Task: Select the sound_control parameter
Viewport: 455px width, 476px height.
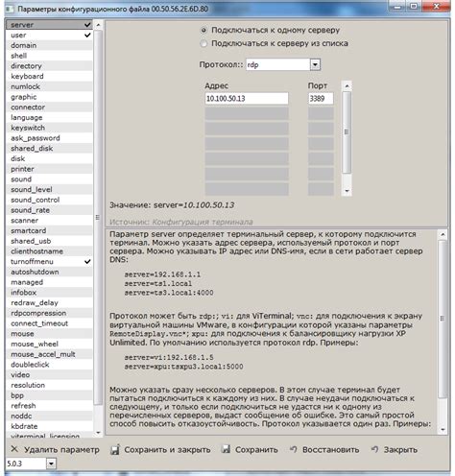Action: [50, 200]
